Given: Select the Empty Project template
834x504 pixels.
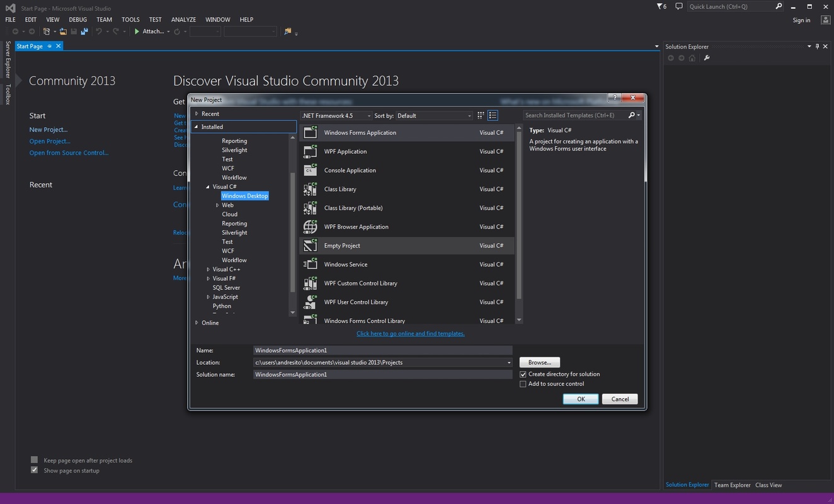Looking at the screenshot, I should 407,246.
